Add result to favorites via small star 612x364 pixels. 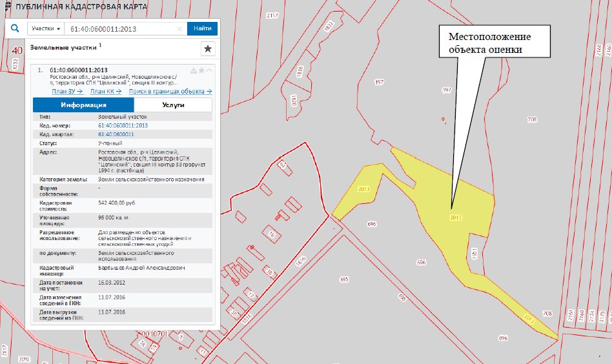(x=201, y=70)
